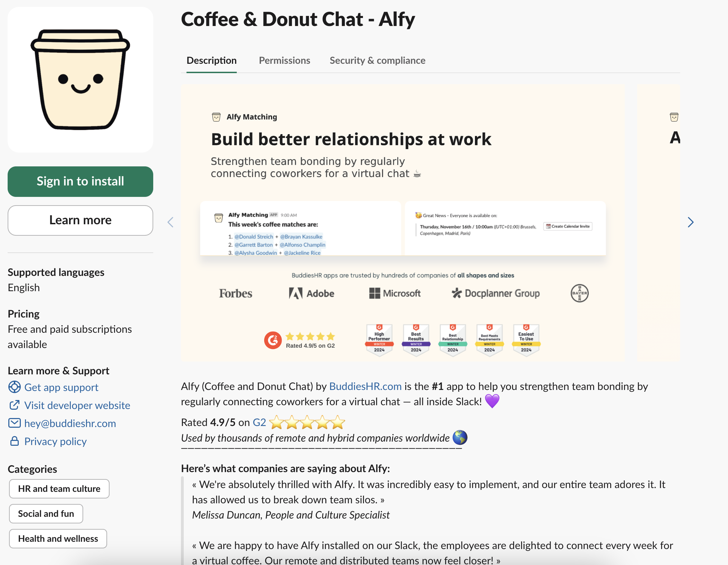
Task: Open the Permissions tab
Action: coord(284,61)
